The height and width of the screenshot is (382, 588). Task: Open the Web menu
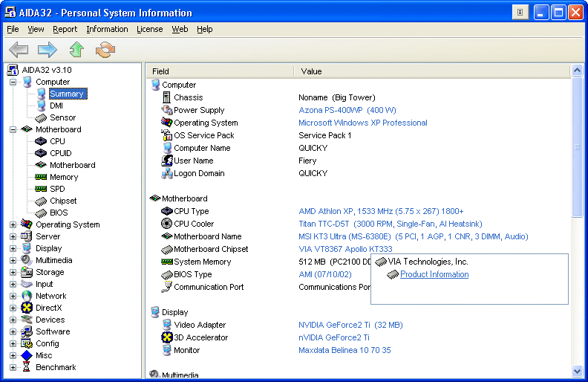180,29
